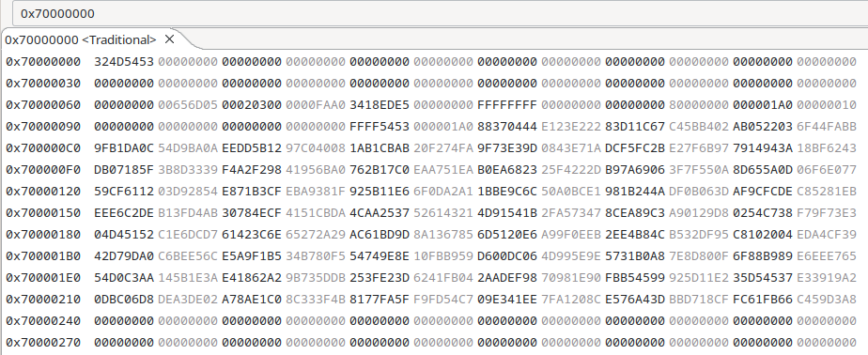Select the 9FB1DA0C memory value
The width and height of the screenshot is (868, 355).
click(x=124, y=147)
